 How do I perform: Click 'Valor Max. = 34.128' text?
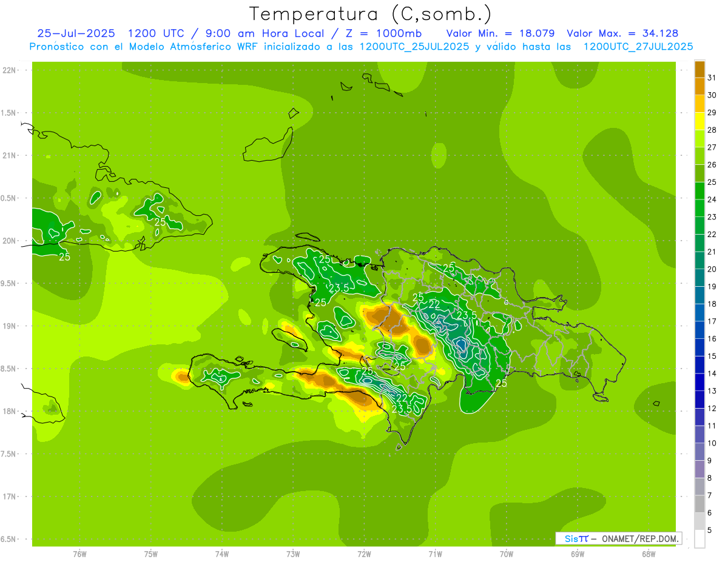pos(622,33)
